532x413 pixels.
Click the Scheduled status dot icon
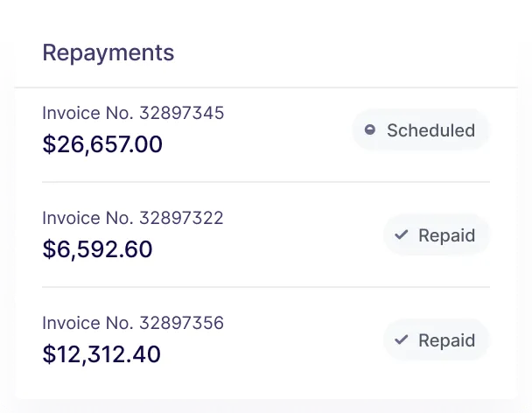click(370, 130)
